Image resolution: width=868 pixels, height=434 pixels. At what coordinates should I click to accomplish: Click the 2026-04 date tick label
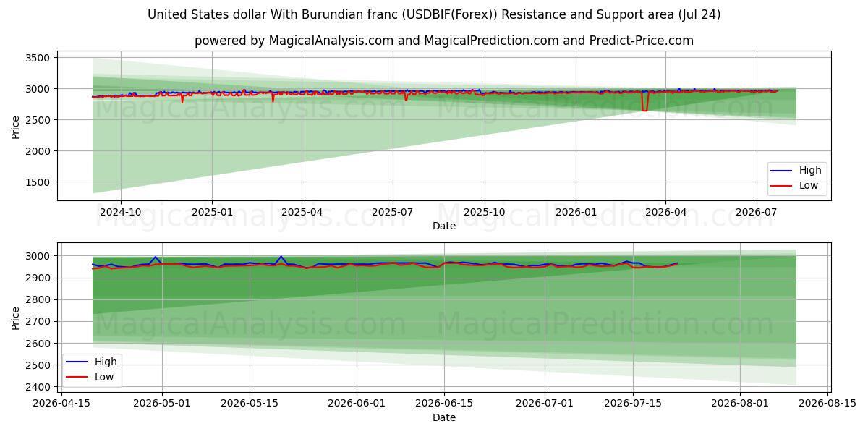665,213
